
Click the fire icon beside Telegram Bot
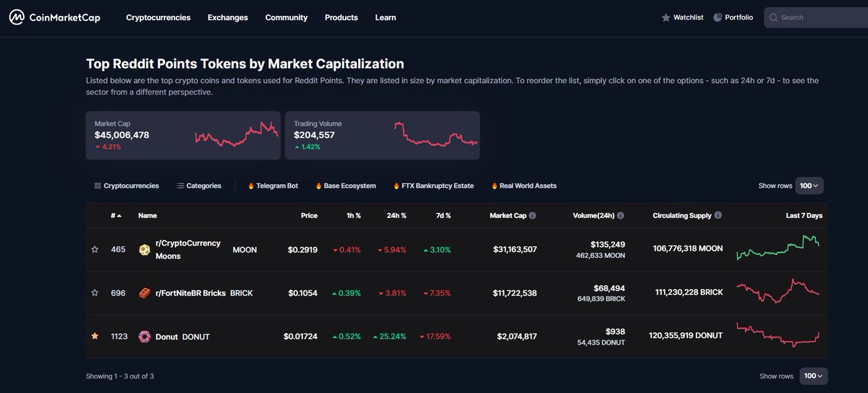click(x=251, y=186)
